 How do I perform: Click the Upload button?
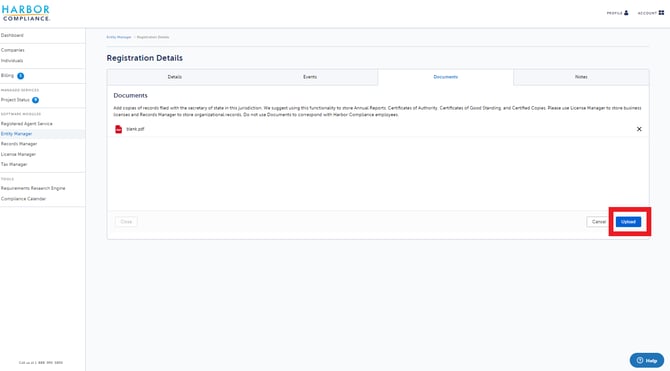(629, 222)
